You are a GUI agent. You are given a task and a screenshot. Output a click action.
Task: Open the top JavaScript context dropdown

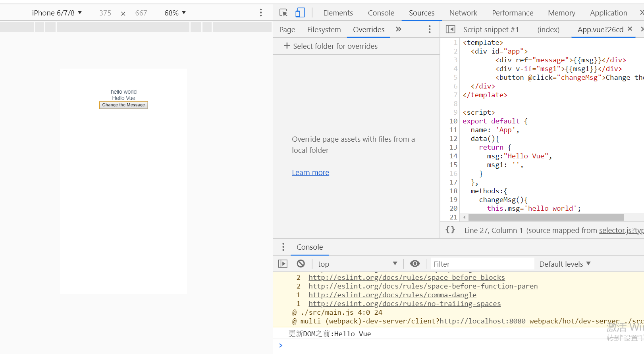click(x=357, y=264)
